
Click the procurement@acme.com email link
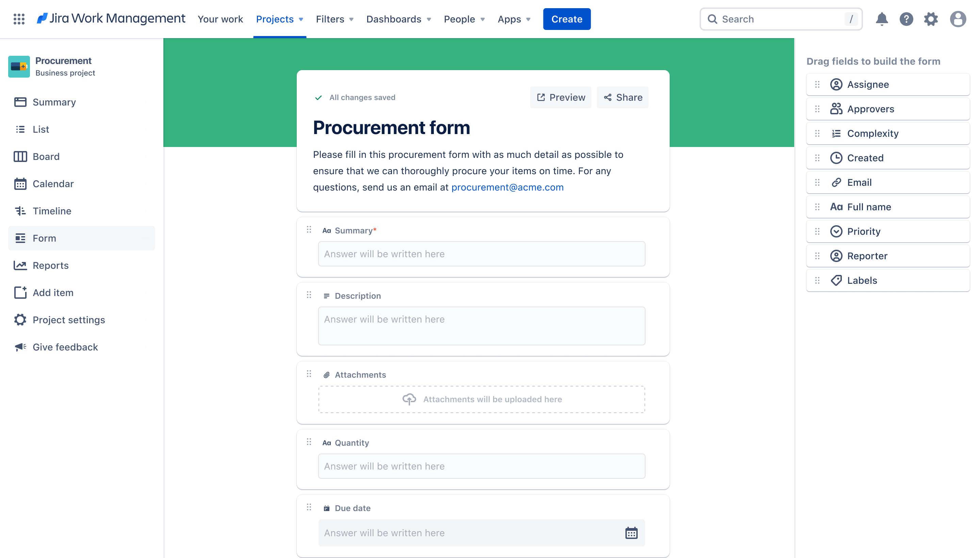click(x=507, y=186)
